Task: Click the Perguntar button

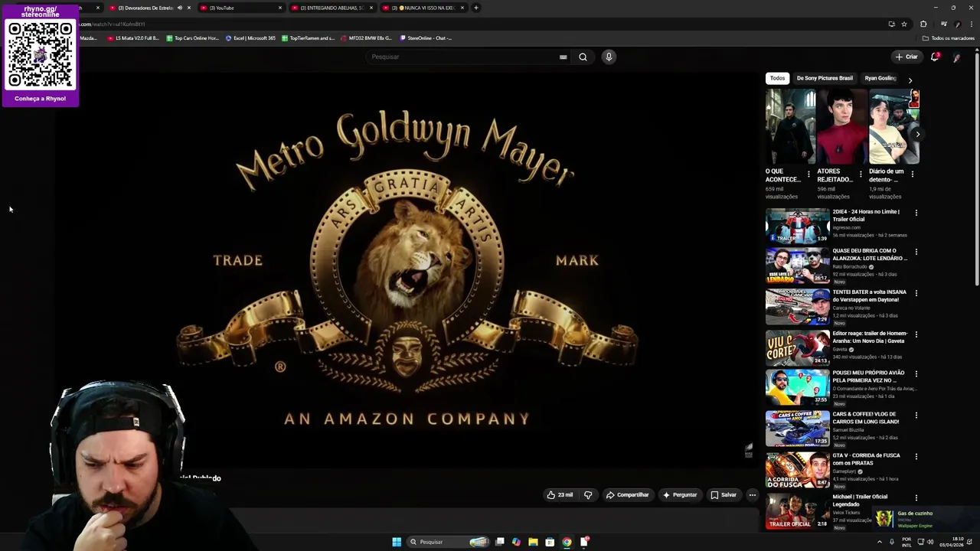Action: [679, 495]
